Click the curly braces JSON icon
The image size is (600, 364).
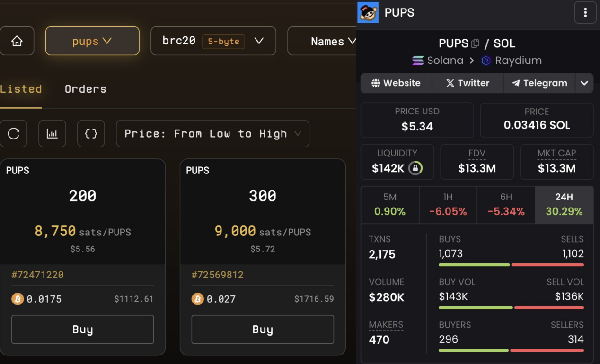[91, 134]
